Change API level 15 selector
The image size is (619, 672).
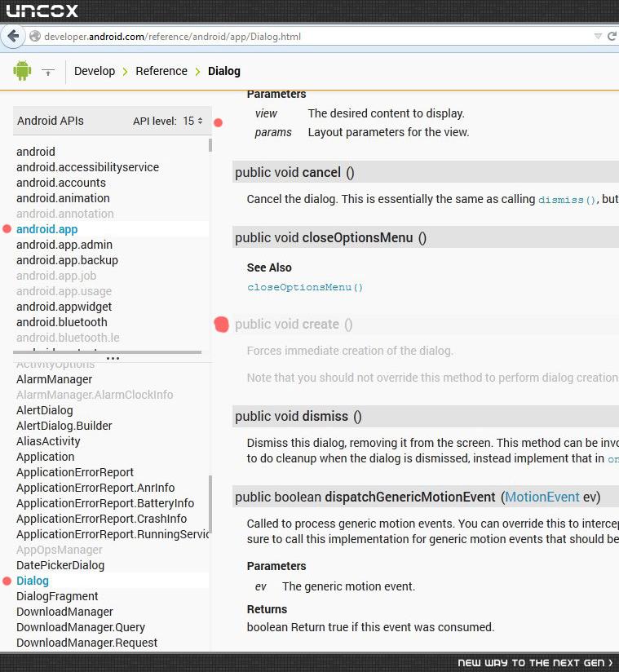click(x=192, y=122)
